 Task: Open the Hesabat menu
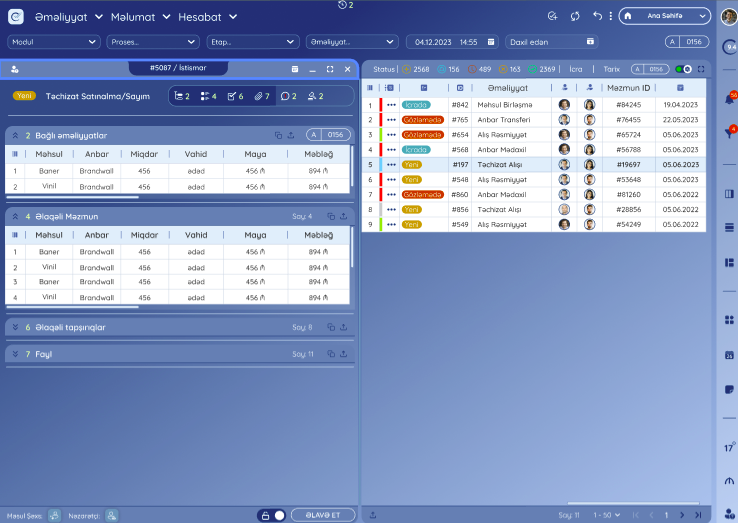click(x=208, y=17)
